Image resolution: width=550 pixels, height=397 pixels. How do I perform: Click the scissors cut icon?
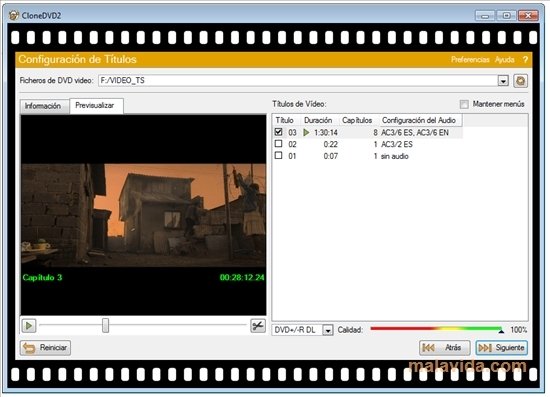(x=258, y=326)
